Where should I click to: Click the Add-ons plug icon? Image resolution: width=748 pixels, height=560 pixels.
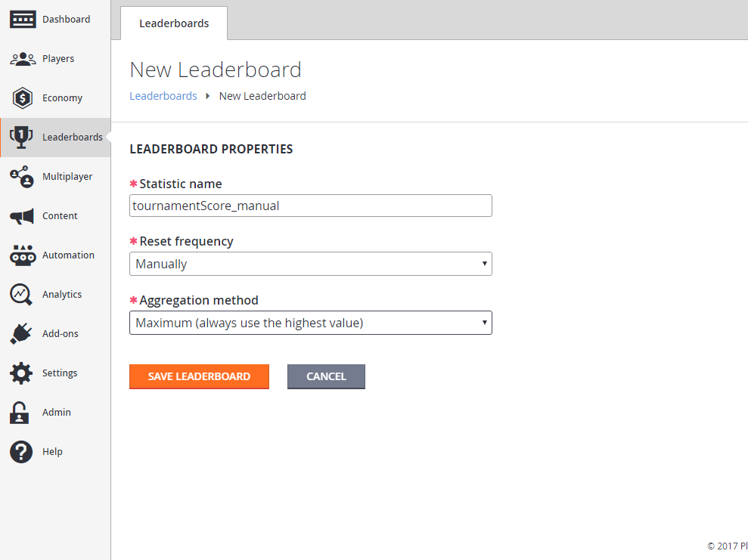pos(22,333)
